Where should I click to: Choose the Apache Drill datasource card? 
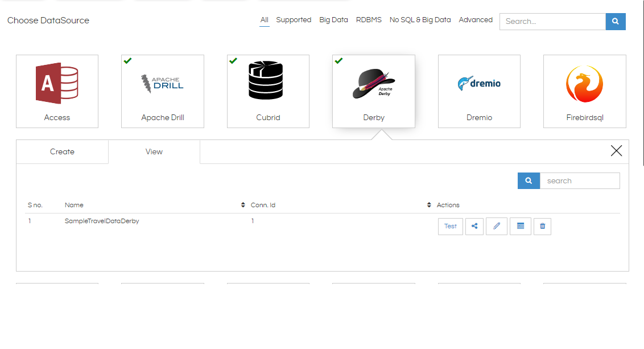click(163, 91)
